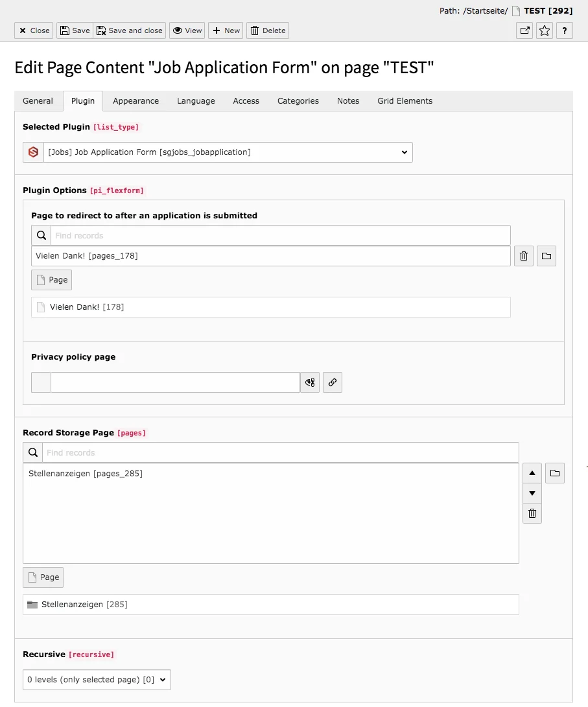Screen dimensions: 588x707
Task: Bookmark this record using the star icon
Action: point(545,30)
